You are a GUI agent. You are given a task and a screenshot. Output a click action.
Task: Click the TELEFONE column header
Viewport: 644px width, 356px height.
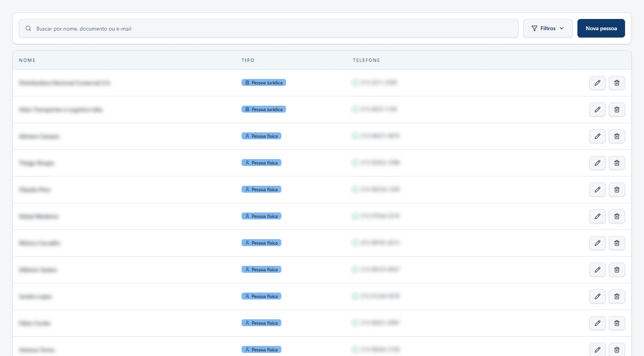[366, 60]
